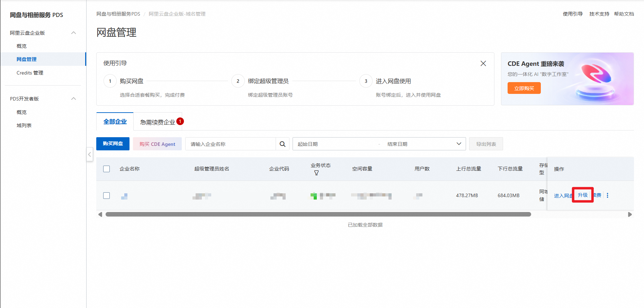644x308 pixels.
Task: Click the 购买 CDE Agent button
Action: point(157,144)
